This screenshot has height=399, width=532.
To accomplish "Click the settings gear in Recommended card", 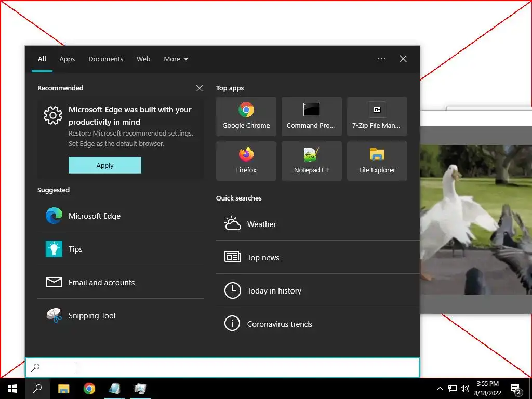I will point(53,115).
